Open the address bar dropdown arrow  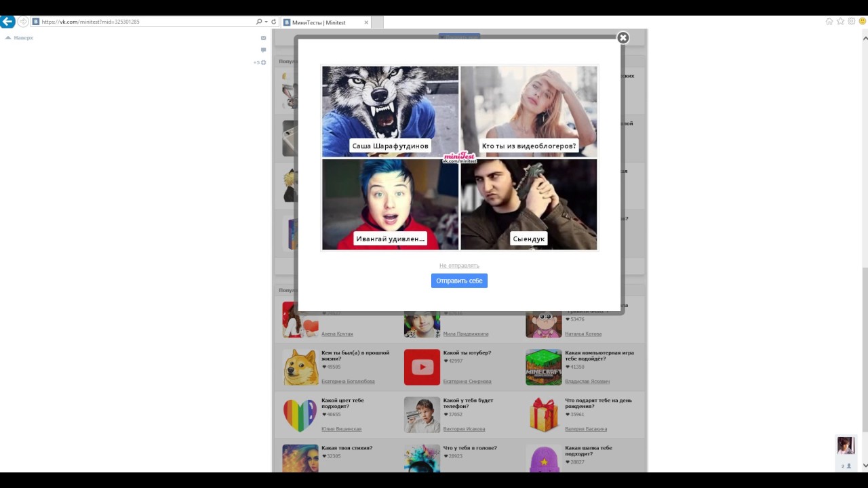266,22
